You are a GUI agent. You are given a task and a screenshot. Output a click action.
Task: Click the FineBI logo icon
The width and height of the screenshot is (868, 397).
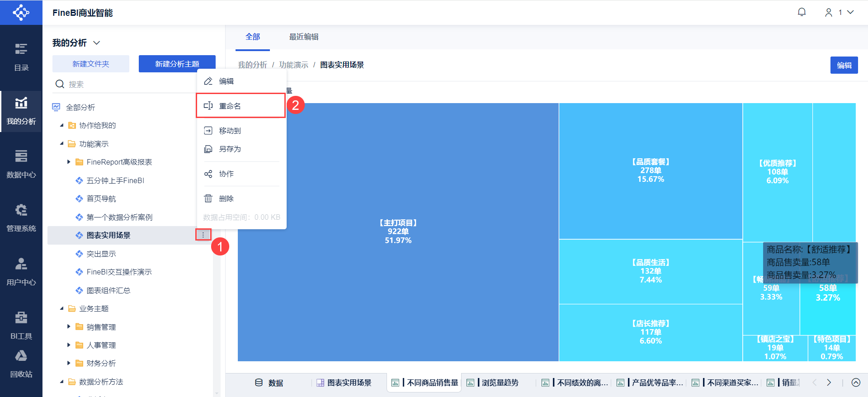coord(21,12)
